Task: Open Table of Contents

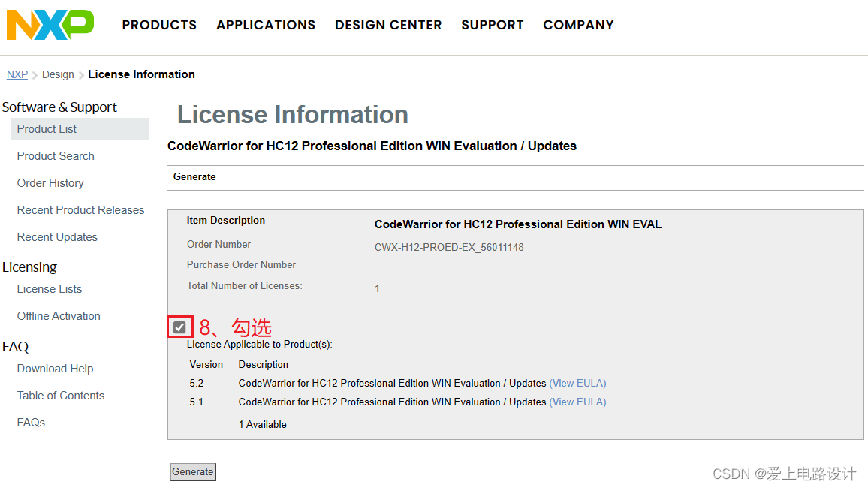Action: tap(60, 396)
